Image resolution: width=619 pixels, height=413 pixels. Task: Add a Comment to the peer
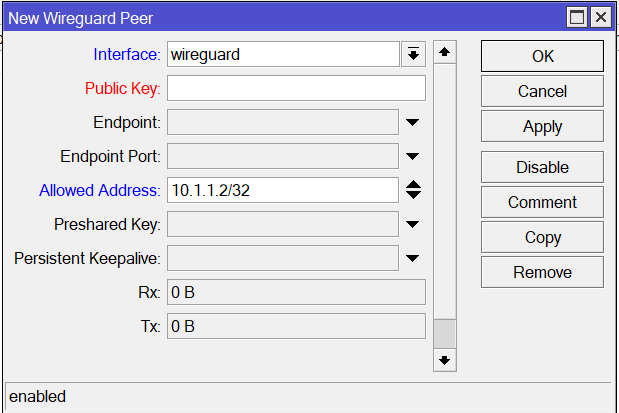[x=542, y=202]
